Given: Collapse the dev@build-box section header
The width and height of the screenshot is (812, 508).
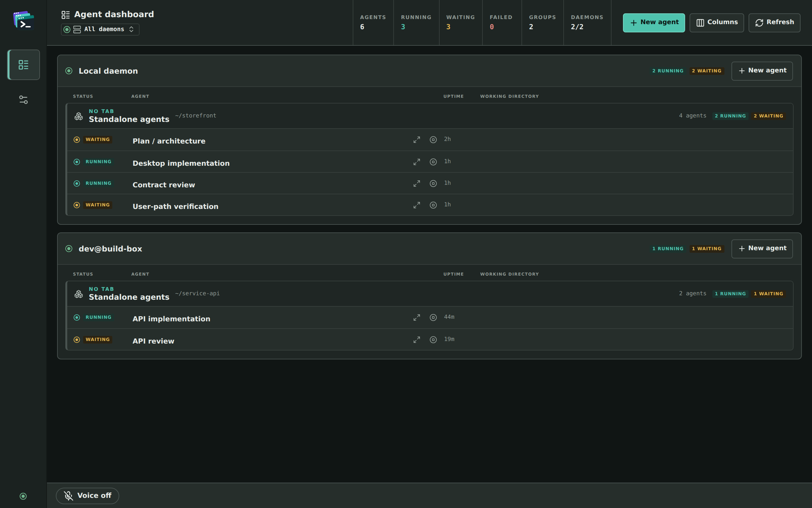Looking at the screenshot, I should click(429, 249).
